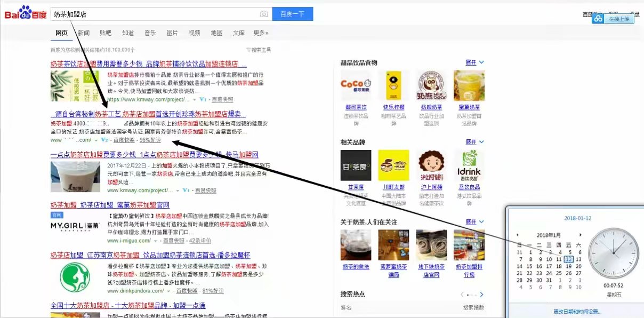
Task: Expand the 更多» menu
Action: (x=261, y=33)
